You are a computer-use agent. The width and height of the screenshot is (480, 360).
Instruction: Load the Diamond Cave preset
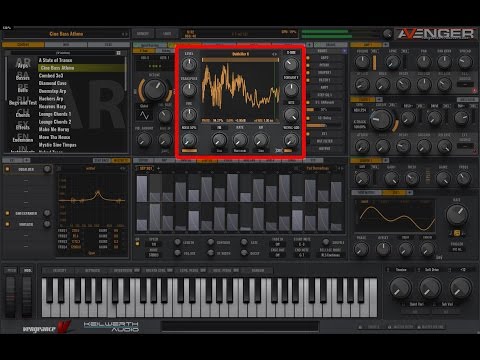point(52,83)
